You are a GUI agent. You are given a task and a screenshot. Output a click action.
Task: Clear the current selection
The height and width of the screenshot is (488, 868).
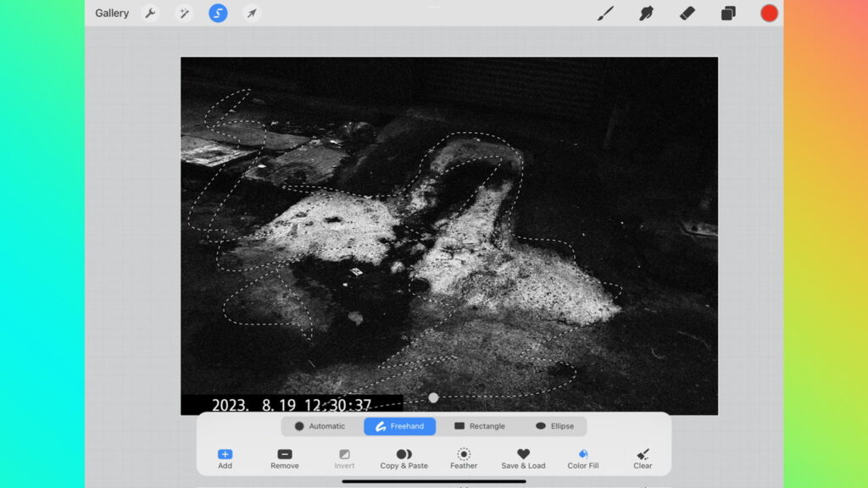643,458
